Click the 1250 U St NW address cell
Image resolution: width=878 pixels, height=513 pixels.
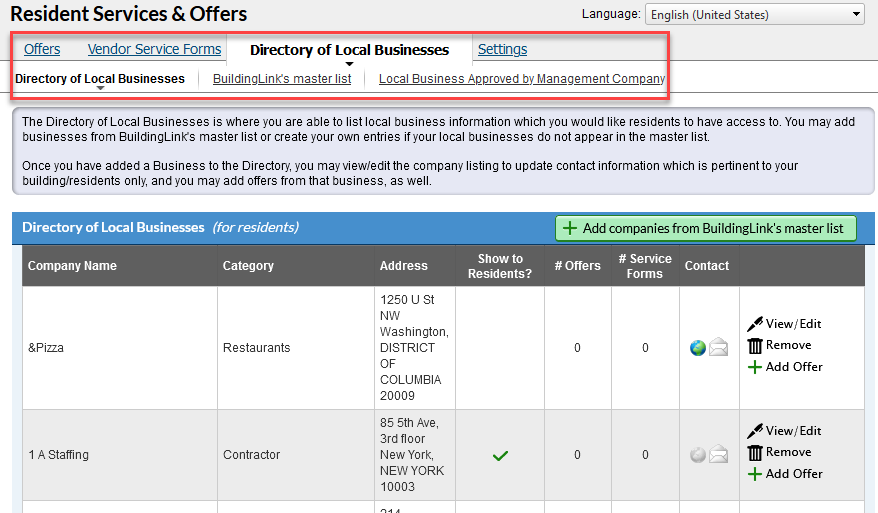[414, 348]
